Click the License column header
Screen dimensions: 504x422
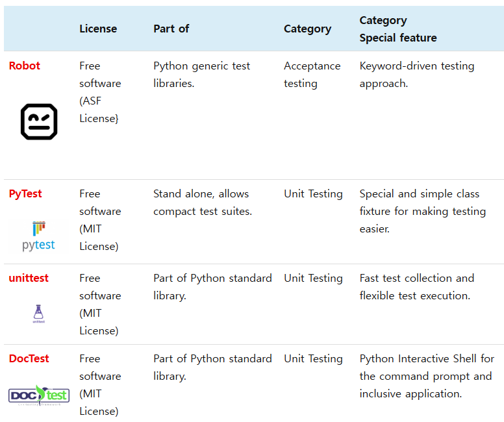pyautogui.click(x=98, y=29)
